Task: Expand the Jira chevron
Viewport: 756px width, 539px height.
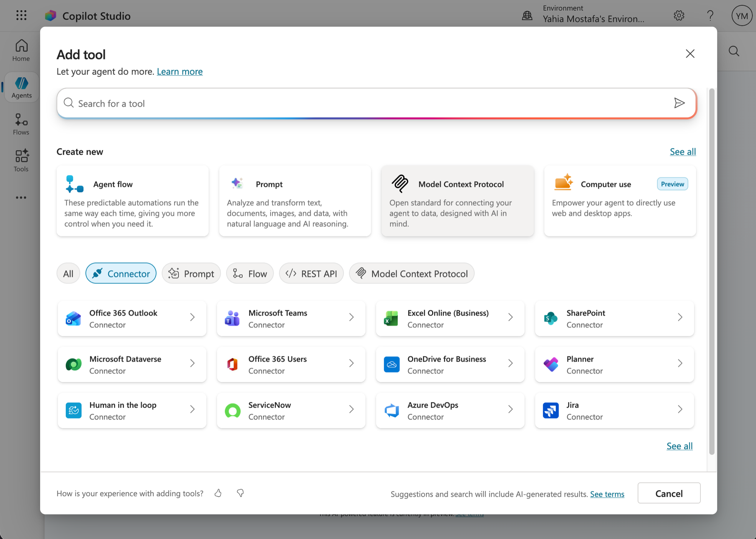Action: (680, 409)
